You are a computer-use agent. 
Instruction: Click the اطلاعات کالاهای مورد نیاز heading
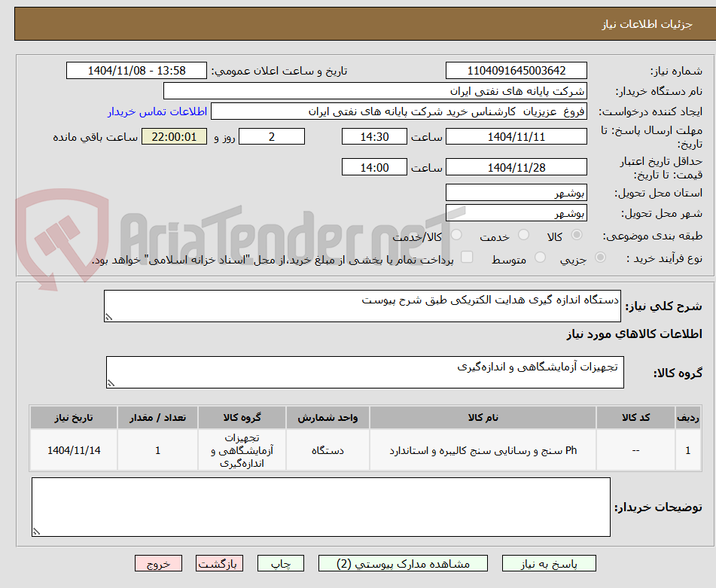pyautogui.click(x=634, y=334)
